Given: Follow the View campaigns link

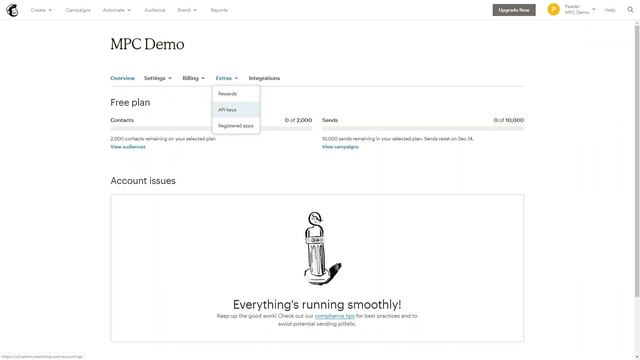Looking at the screenshot, I should pyautogui.click(x=340, y=147).
